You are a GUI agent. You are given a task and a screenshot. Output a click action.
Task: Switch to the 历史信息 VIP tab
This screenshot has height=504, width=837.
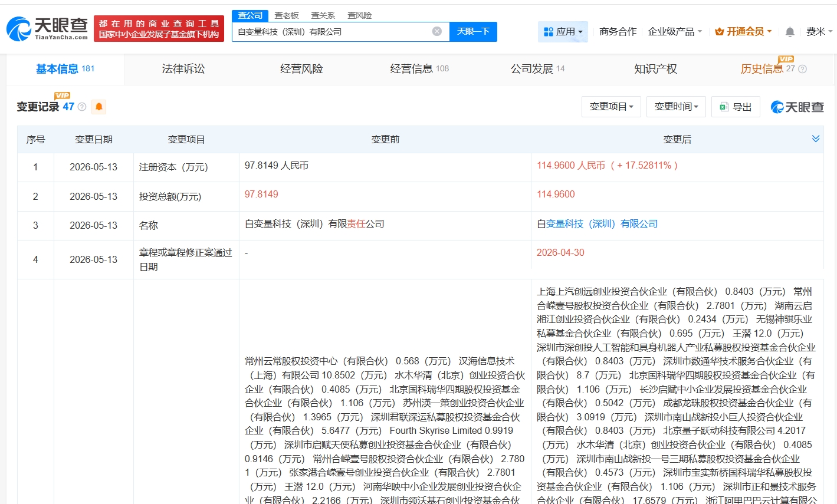(x=767, y=69)
